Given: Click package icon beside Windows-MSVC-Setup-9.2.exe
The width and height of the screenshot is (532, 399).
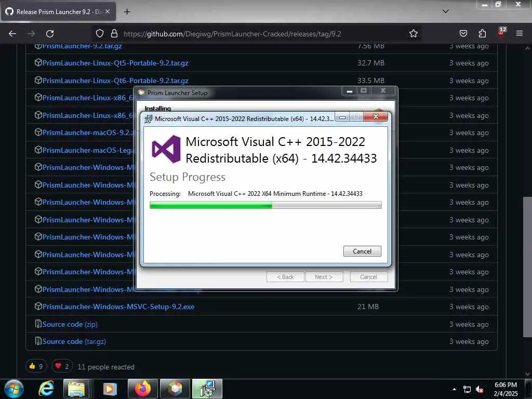Looking at the screenshot, I should (x=38, y=307).
